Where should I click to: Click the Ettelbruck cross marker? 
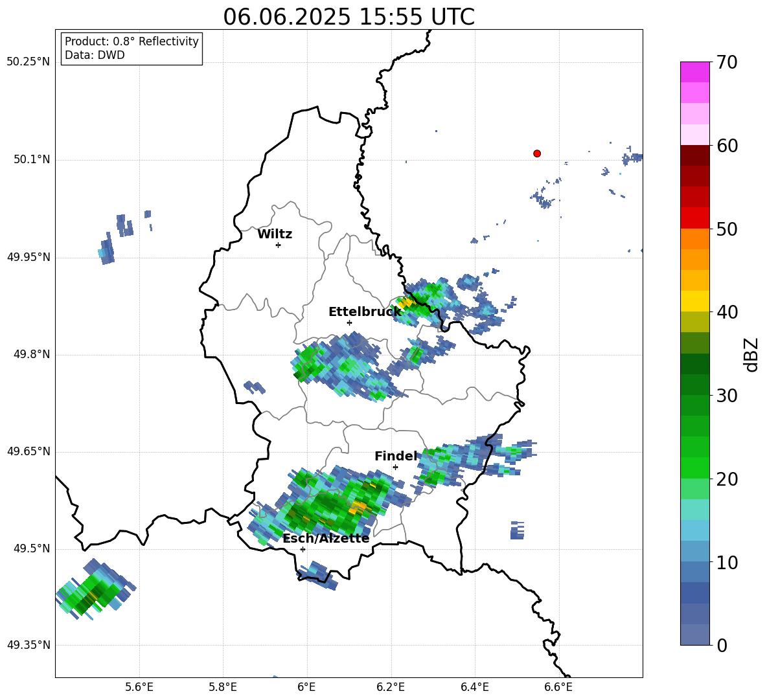click(349, 322)
